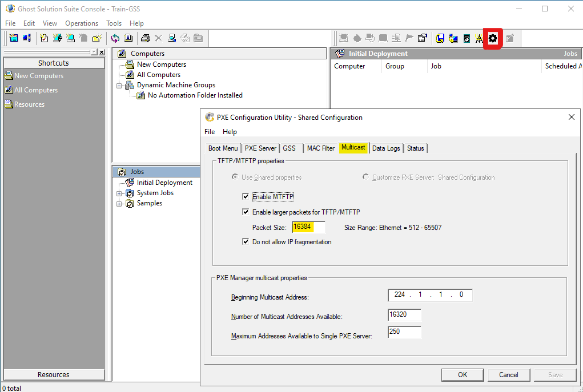Viewport: 583px width, 392px height.
Task: Click the antenna tower toolbar icon
Action: [x=479, y=38]
